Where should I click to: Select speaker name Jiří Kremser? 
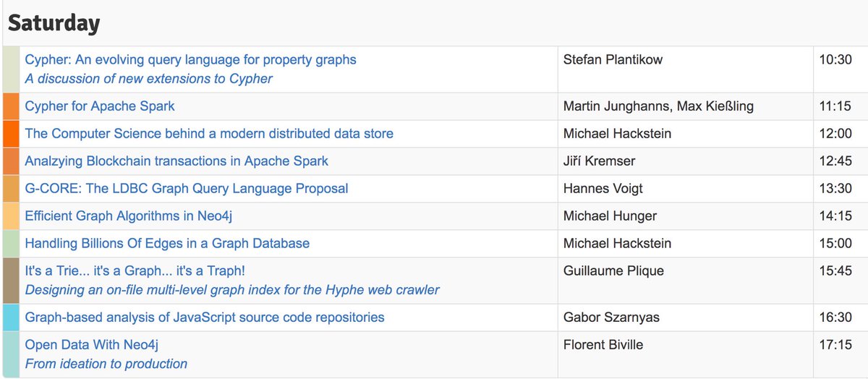599,161
